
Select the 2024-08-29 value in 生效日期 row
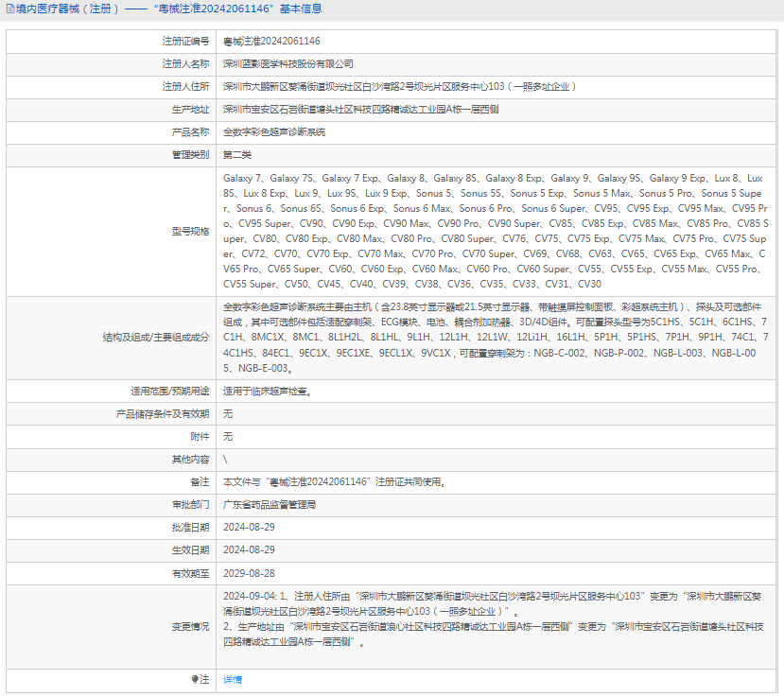click(249, 550)
